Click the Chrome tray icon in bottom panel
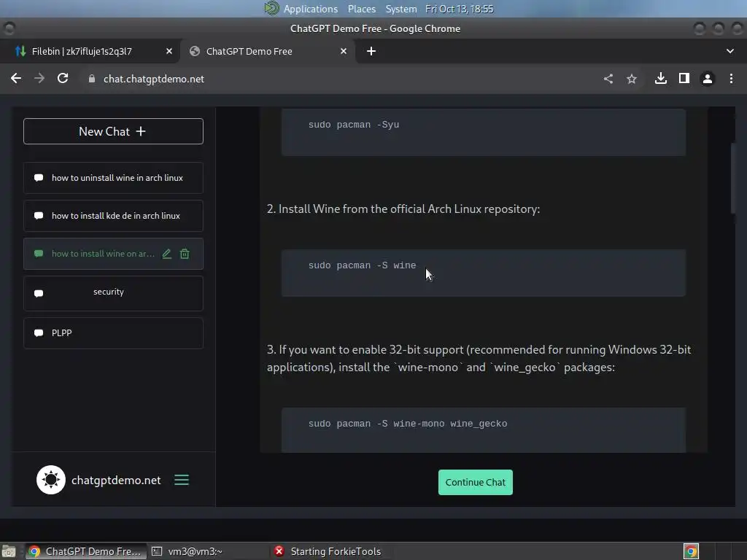Viewport: 747px width, 560px height. tap(691, 551)
